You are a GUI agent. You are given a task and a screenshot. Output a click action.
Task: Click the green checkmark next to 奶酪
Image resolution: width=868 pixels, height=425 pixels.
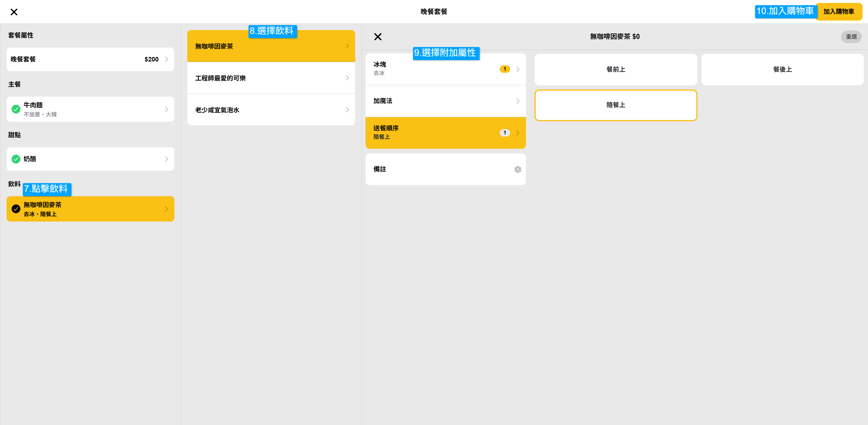pyautogui.click(x=16, y=159)
